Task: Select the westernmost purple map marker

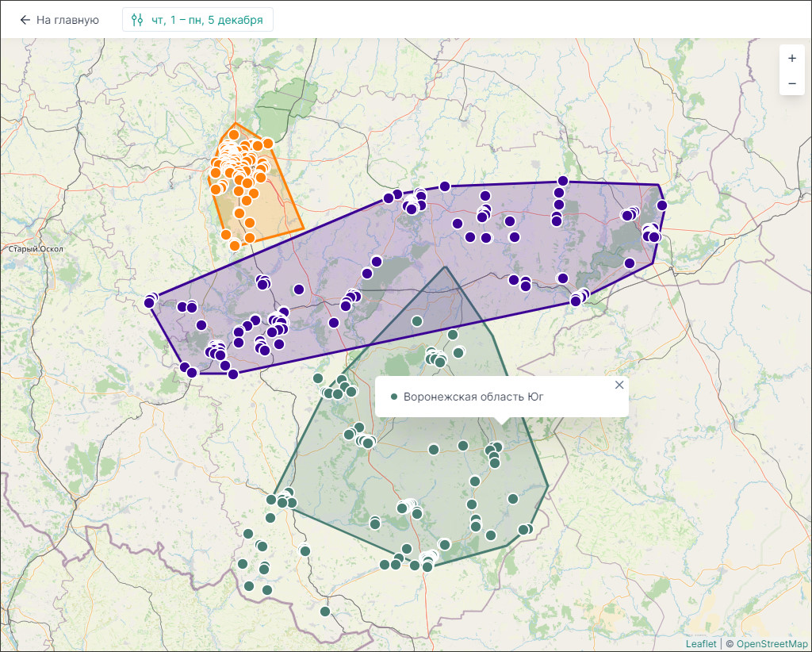Action: [x=149, y=302]
